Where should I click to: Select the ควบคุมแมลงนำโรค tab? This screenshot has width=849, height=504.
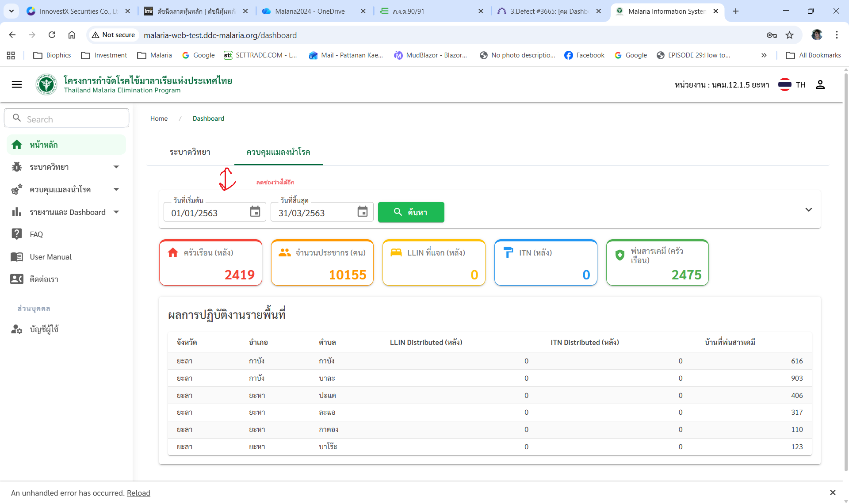coord(278,152)
